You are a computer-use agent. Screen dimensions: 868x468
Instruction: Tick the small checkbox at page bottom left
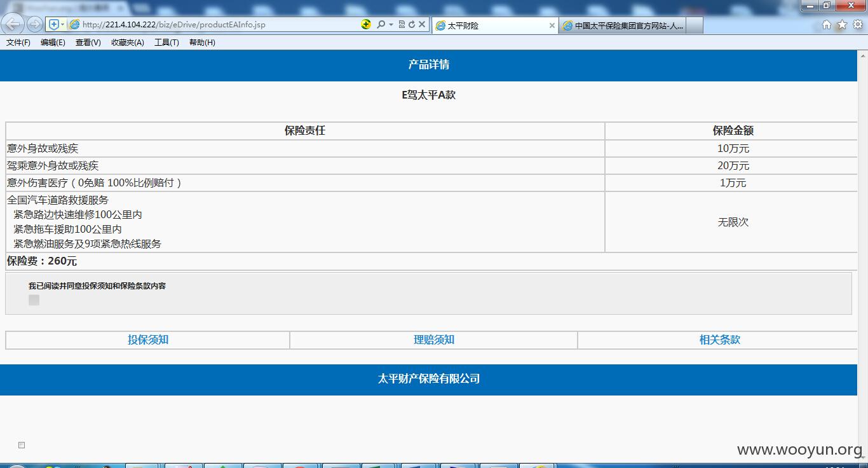click(x=22, y=445)
